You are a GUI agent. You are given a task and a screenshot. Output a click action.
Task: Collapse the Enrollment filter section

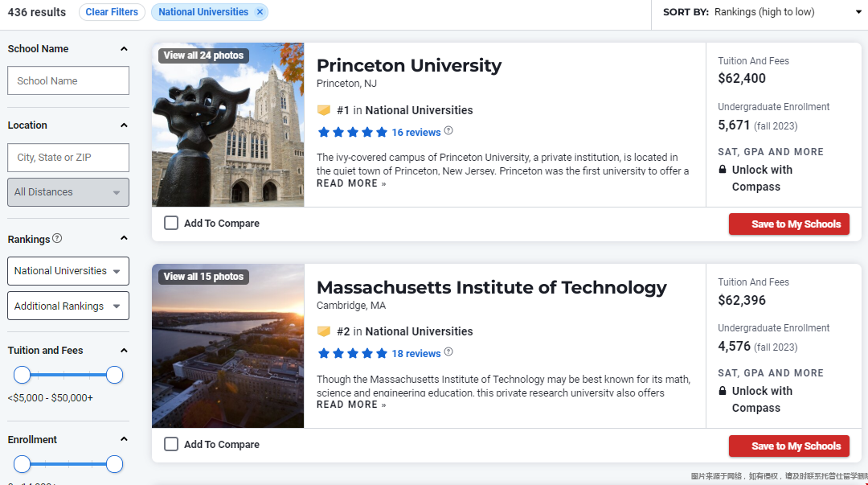click(124, 439)
